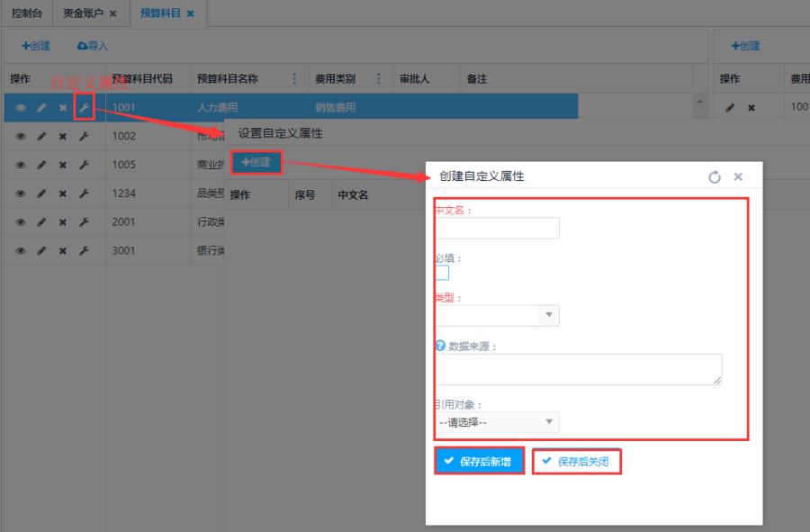The height and width of the screenshot is (532, 810).
Task: Switch to the 资金账户 tab
Action: 84,14
